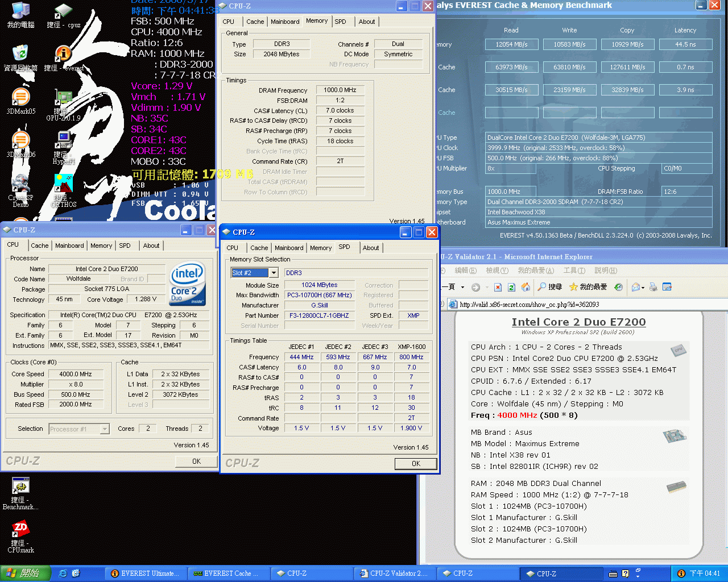The width and height of the screenshot is (728, 582).
Task: Switch to the SPD tab in CPU-Z Memory window
Action: [340, 22]
